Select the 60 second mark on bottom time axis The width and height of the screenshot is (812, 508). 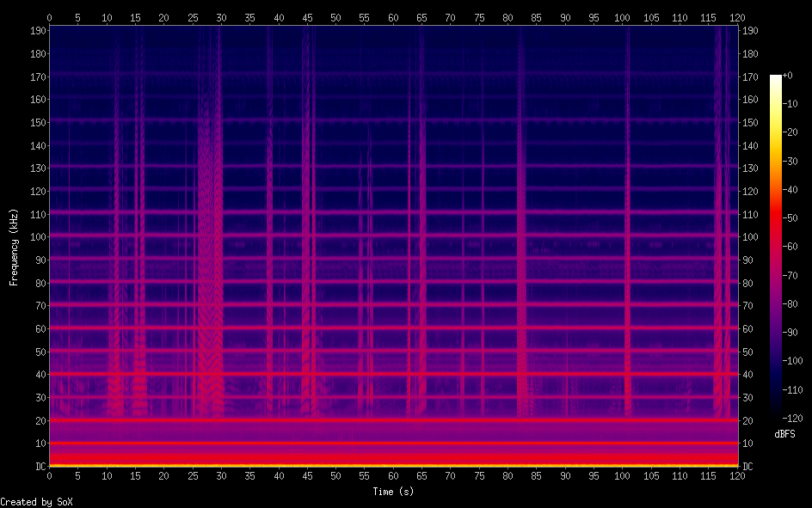click(393, 474)
